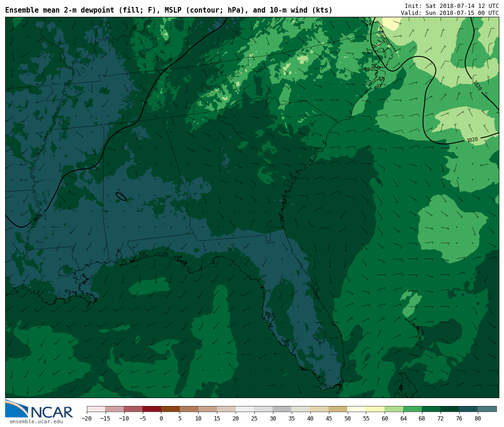Pick the light green swatch between 60 and 64
Viewport: 504px width, 427px height.
pyautogui.click(x=394, y=409)
